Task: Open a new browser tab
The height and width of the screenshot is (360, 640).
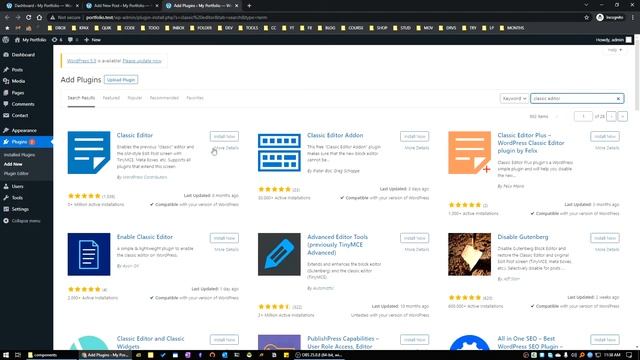Action: [x=249, y=6]
